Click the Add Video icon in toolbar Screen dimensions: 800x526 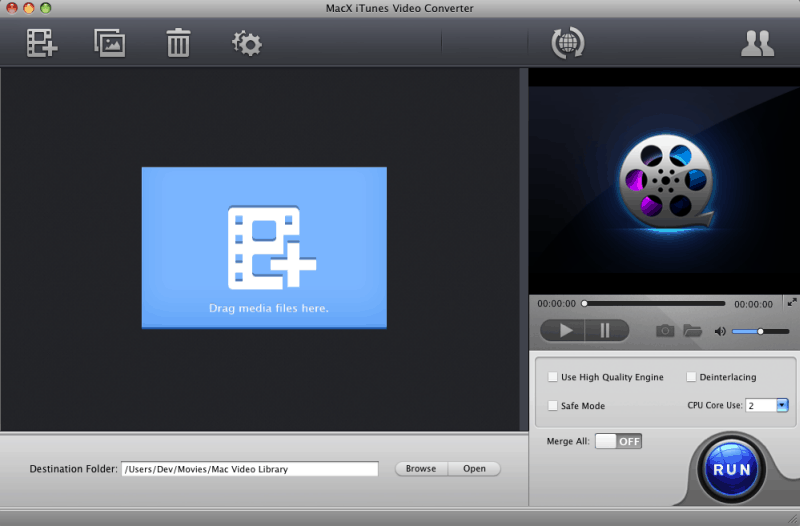(40, 43)
